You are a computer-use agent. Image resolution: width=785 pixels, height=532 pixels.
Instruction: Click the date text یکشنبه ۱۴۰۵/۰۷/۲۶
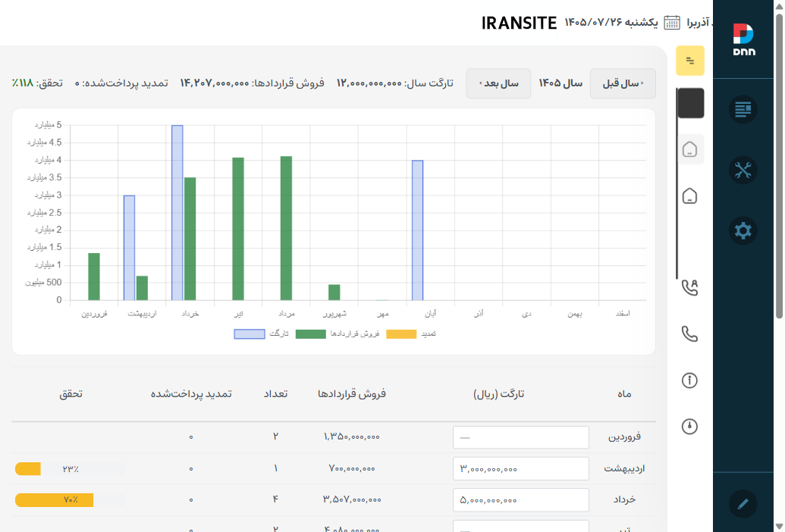point(612,23)
